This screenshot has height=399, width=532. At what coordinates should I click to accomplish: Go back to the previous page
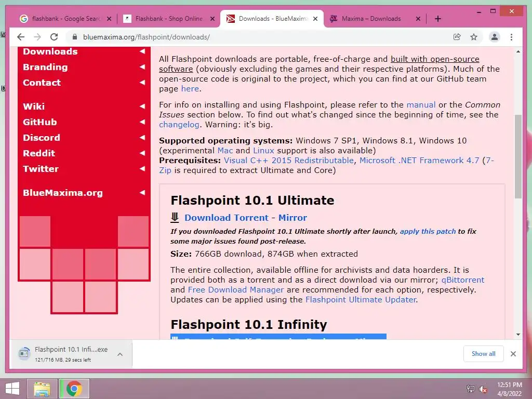coord(21,37)
